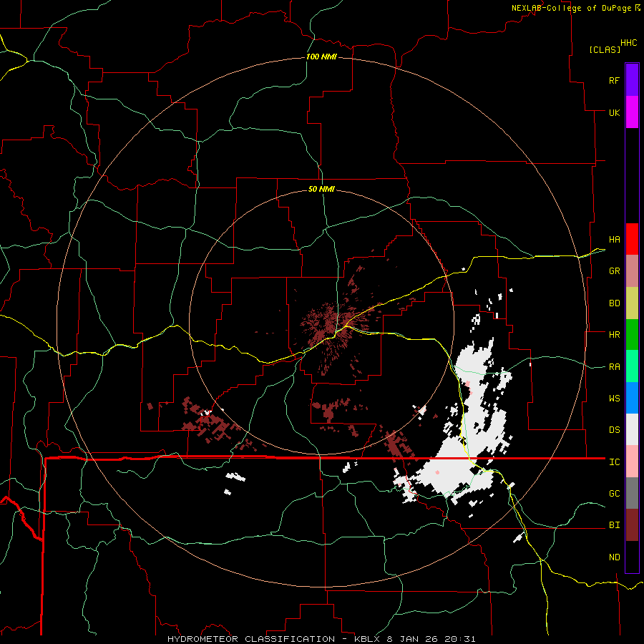Click the RA light green legend swatch
The width and height of the screenshot is (644, 644).
[632, 366]
